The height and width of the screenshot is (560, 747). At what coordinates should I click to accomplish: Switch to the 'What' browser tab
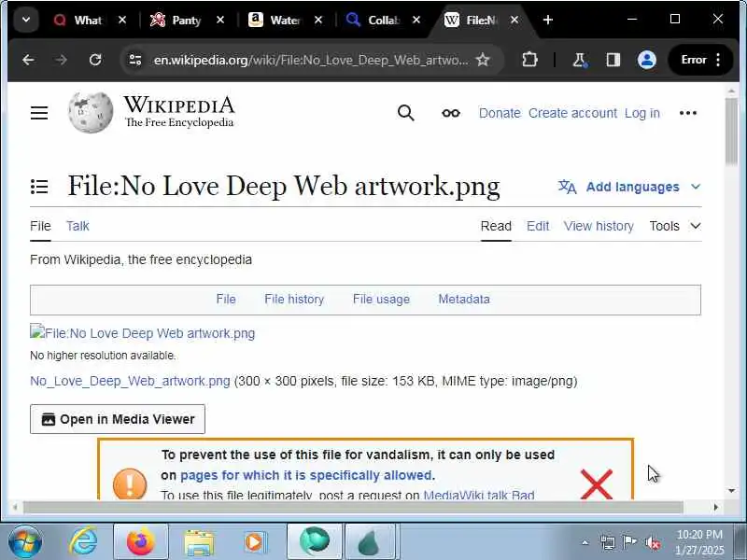(89, 21)
